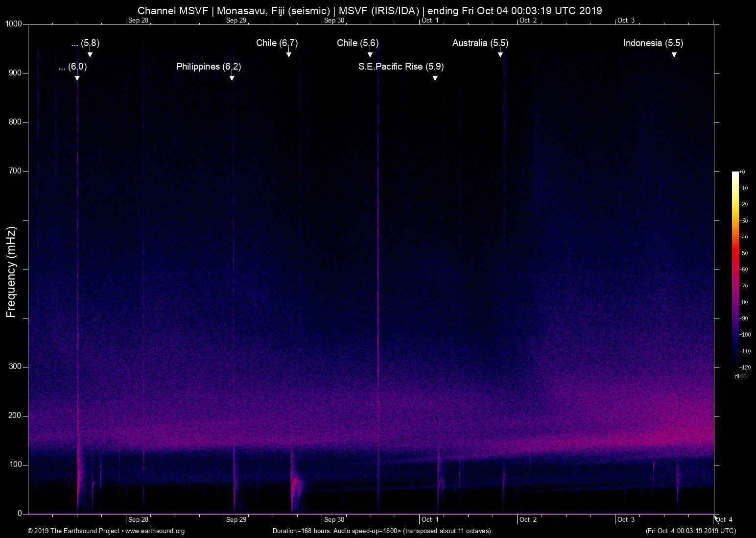Click the arrow marker under Chile (6.7)
Viewport: 756px width, 538px height.
click(289, 52)
